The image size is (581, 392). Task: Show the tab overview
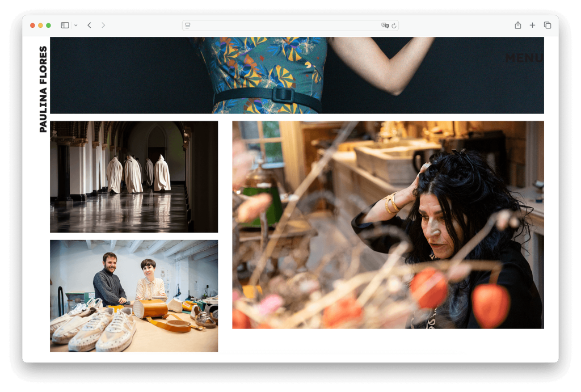[x=548, y=26]
